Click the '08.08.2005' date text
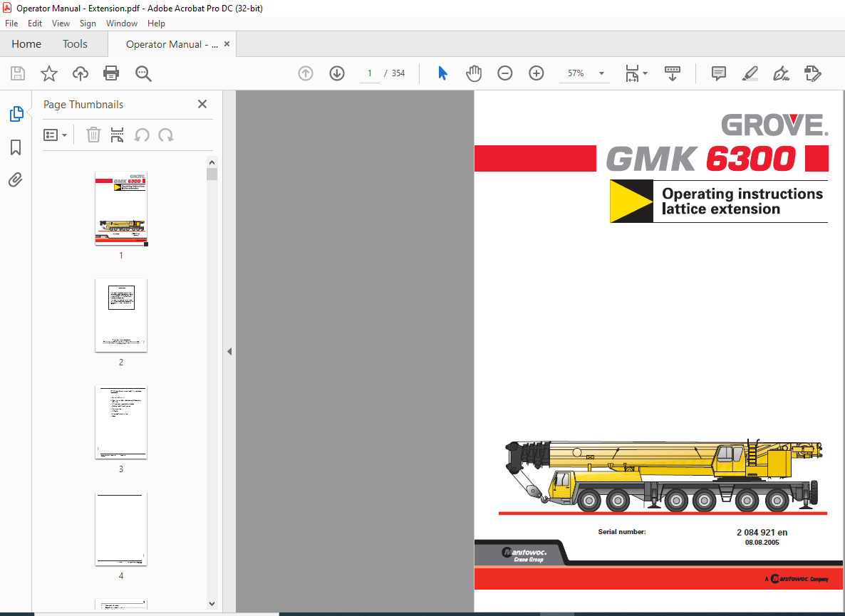This screenshot has height=616, width=845. 762,542
